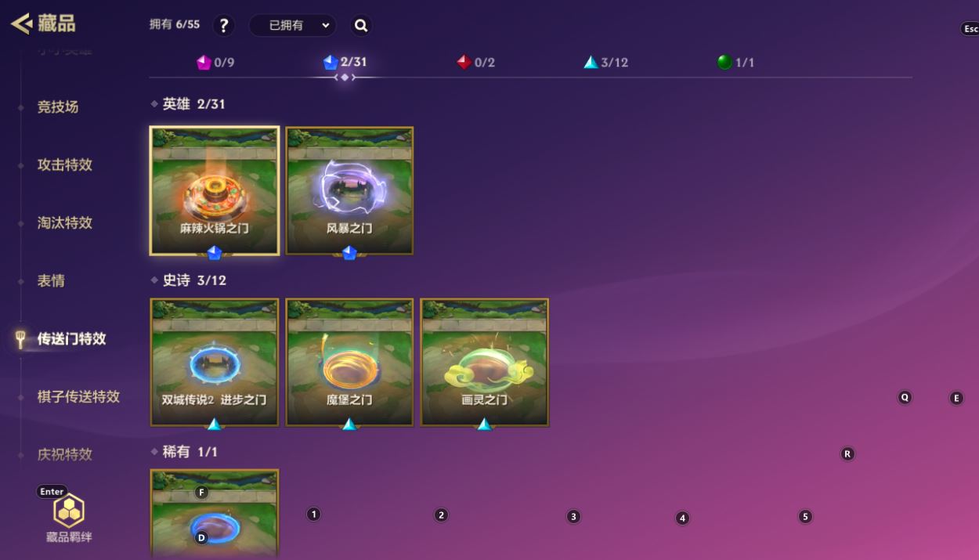Go to 表情 category
979x560 pixels.
51,280
